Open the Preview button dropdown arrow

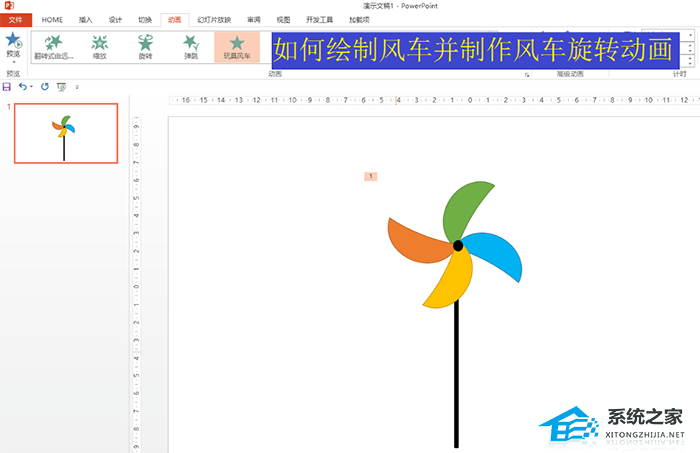[x=13, y=63]
